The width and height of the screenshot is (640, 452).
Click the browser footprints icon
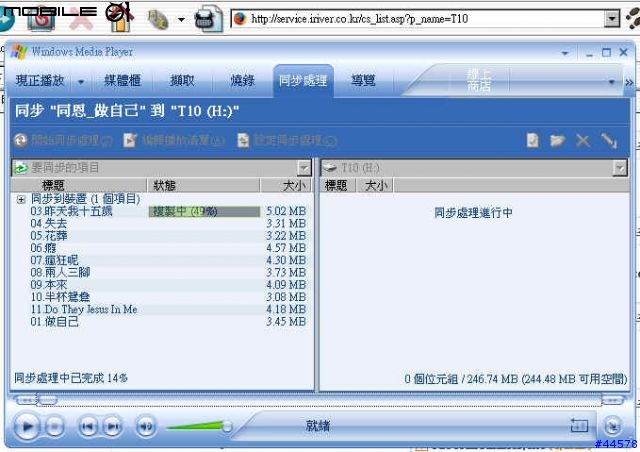633,18
